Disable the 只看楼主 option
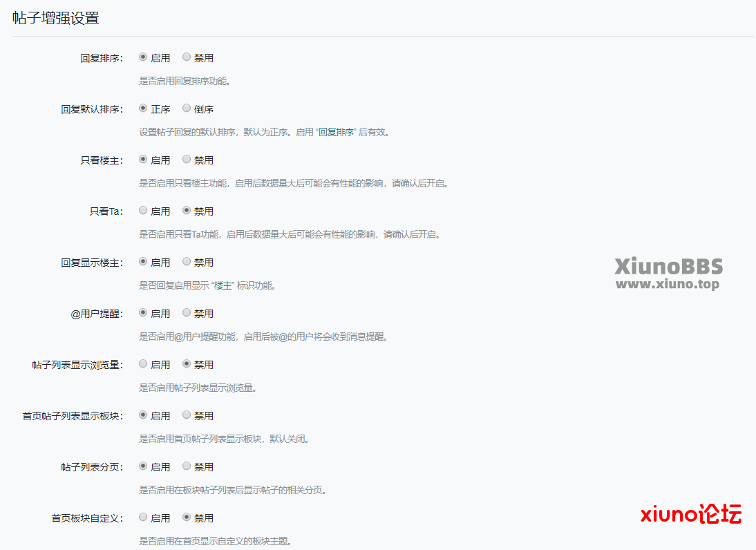 coord(187,160)
